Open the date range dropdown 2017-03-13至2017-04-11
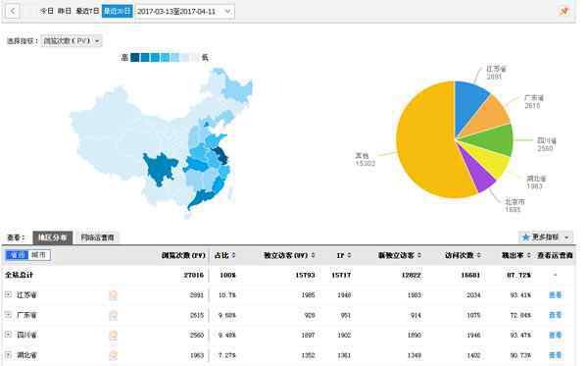588x366 pixels. [x=184, y=11]
